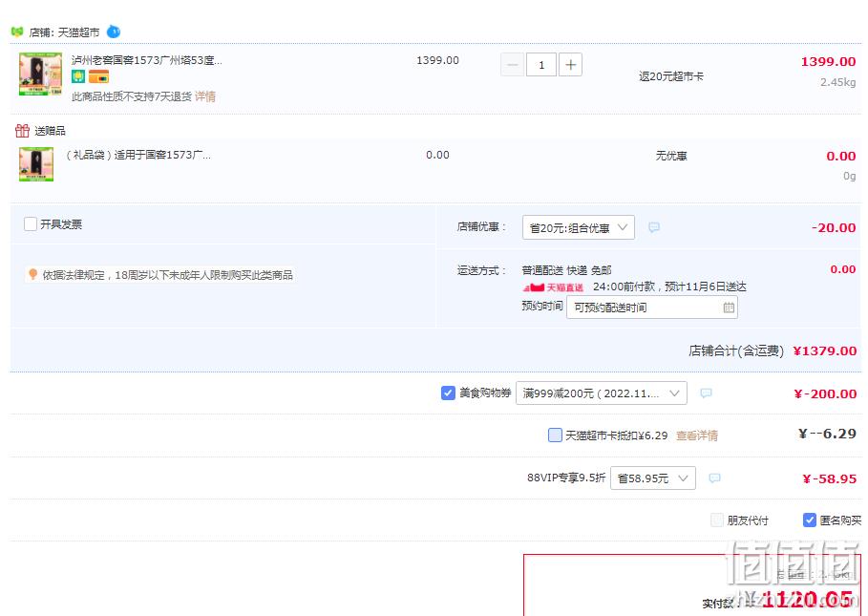Open the 泸州老窖国窖1573 product thumbnail
Screen dimensions: 868x616
40,74
